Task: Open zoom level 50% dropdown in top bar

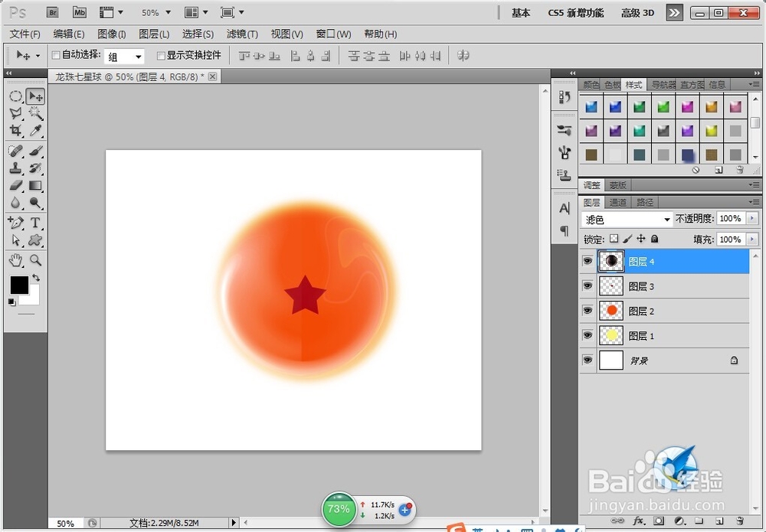Action: pyautogui.click(x=169, y=13)
